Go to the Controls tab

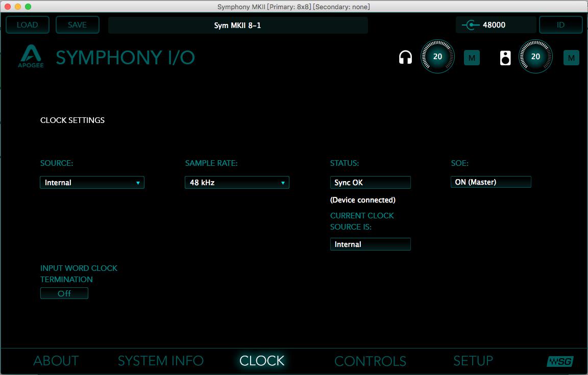[x=370, y=361]
